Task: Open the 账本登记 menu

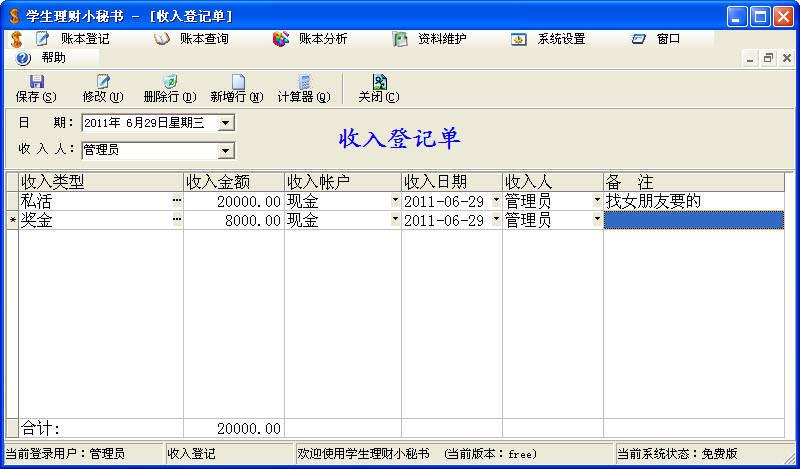Action: coord(85,39)
